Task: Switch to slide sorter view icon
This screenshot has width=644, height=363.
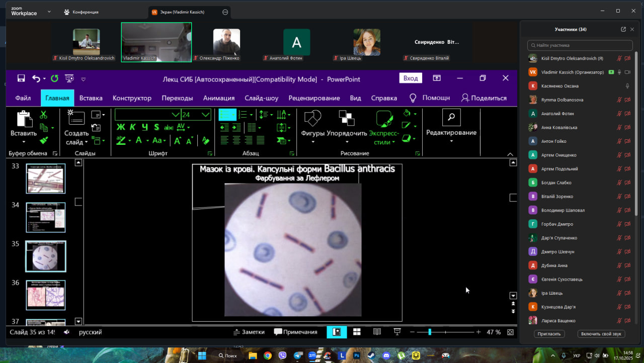Action: 357,332
